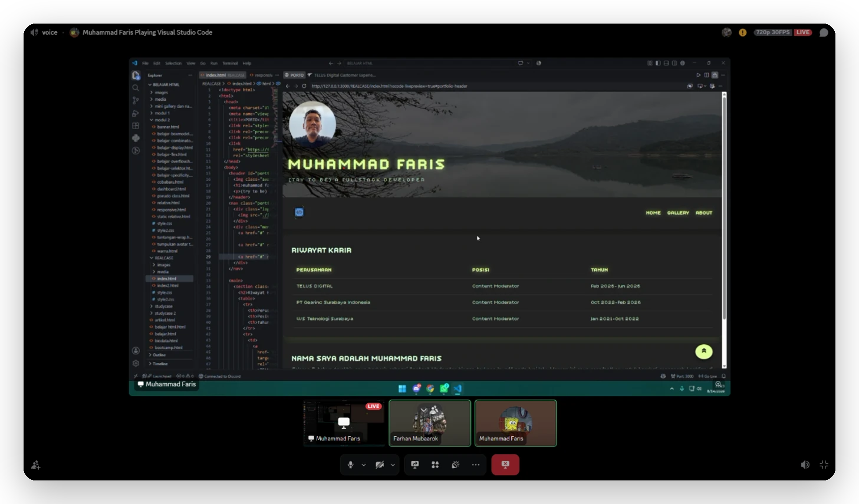Mute the microphone in call controls

coord(351,465)
